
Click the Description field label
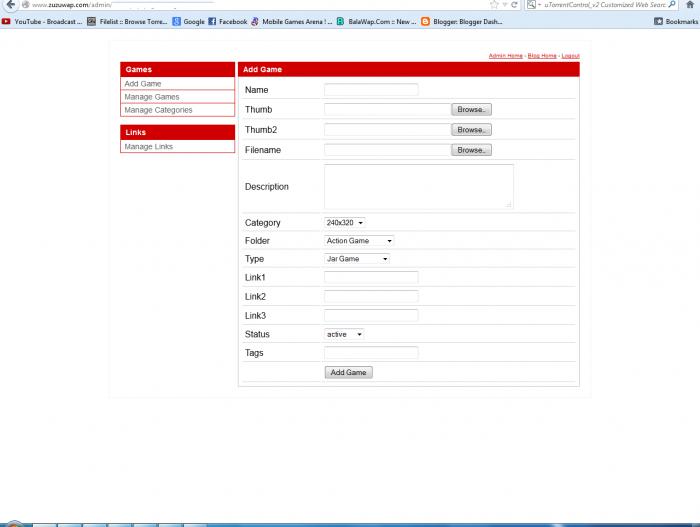coord(267,187)
